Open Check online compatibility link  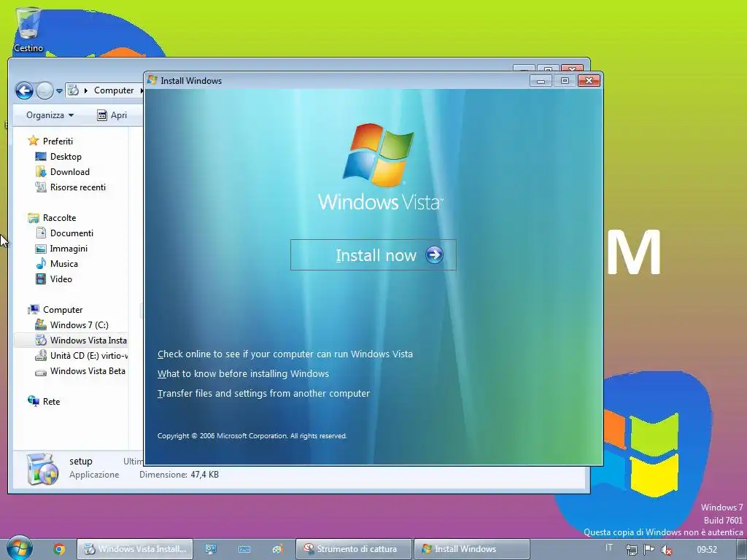click(285, 354)
